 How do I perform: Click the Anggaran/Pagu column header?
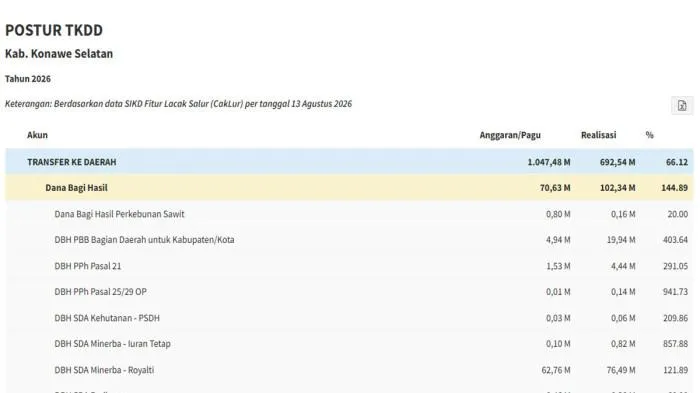(510, 135)
